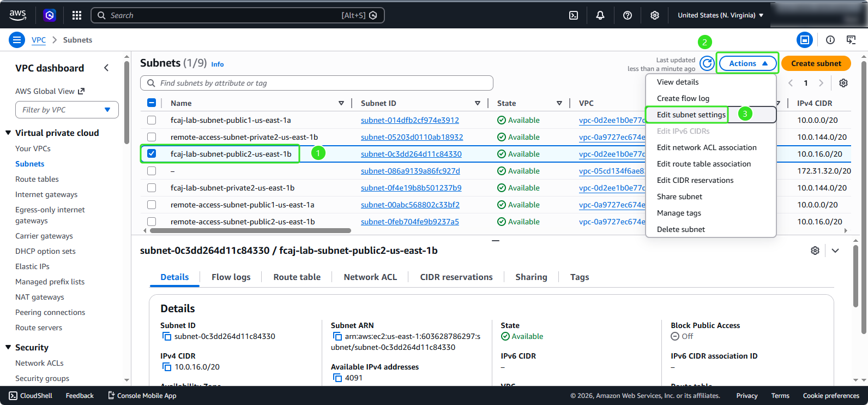Screen dimensions: 868x405
Task: Open NAT gateways in sidebar
Action: pyautogui.click(x=40, y=297)
